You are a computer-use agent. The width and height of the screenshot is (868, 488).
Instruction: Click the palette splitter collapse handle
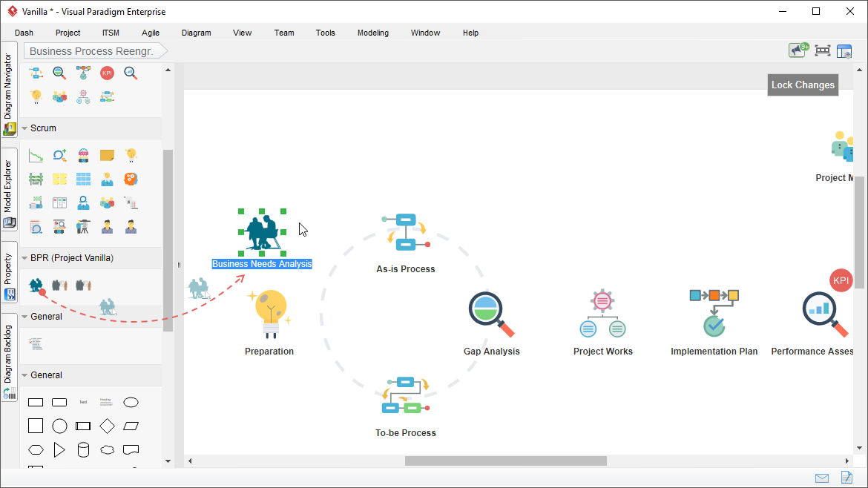(179, 265)
